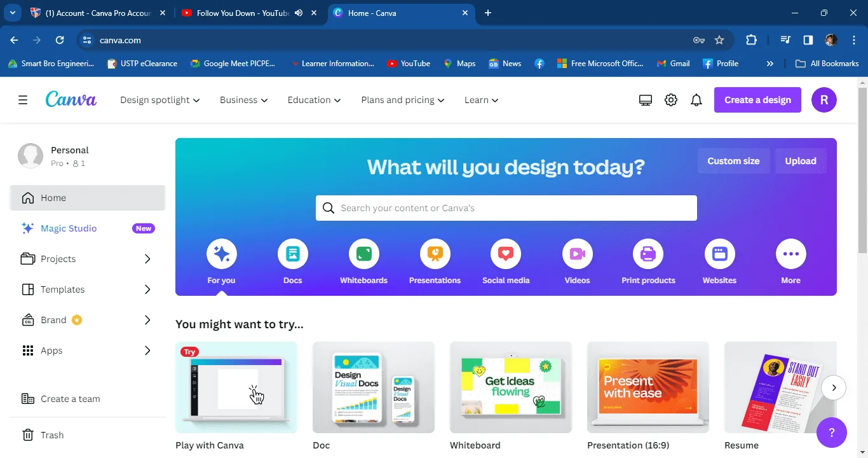868x458 pixels.
Task: Expand the Plans and pricing menu
Action: pyautogui.click(x=403, y=100)
